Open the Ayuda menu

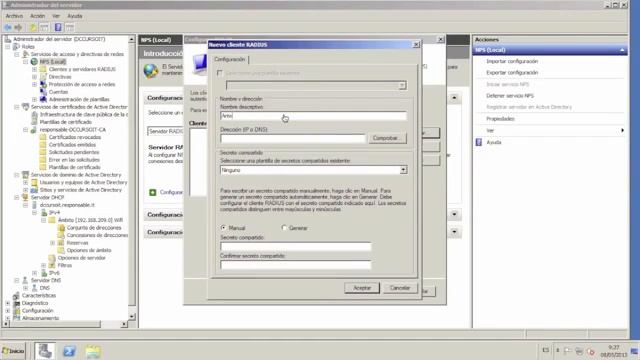coord(75,16)
